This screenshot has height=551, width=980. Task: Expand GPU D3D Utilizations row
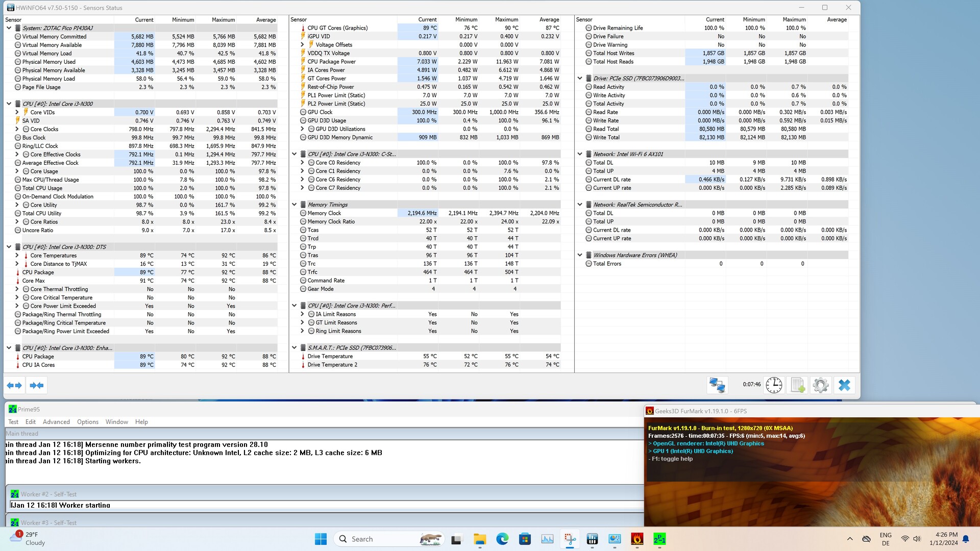(x=302, y=129)
